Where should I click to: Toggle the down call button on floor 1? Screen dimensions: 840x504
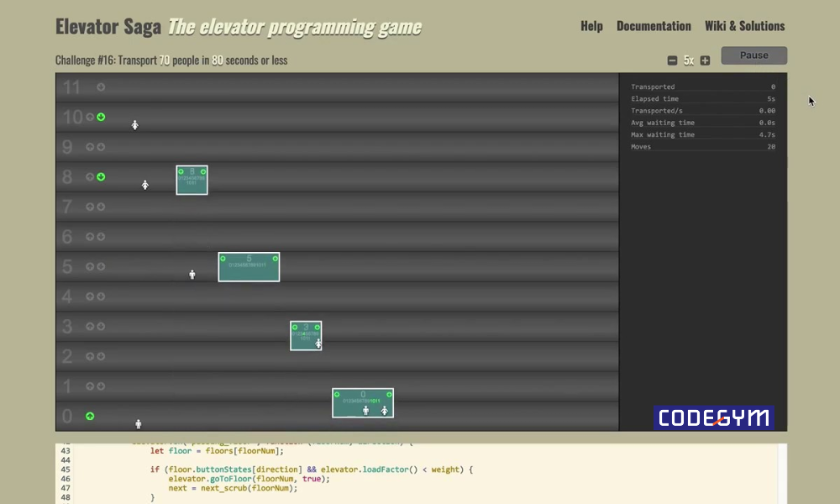(101, 386)
